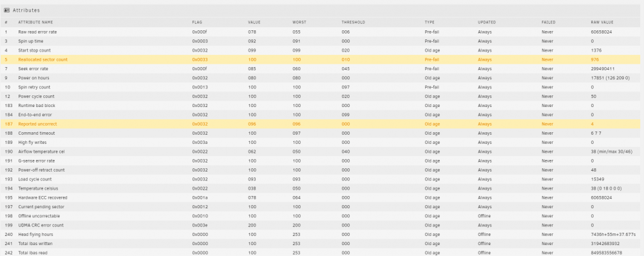This screenshot has height=256, width=644.
Task: Click flag 0x003a of High fly writes
Action: (200, 143)
